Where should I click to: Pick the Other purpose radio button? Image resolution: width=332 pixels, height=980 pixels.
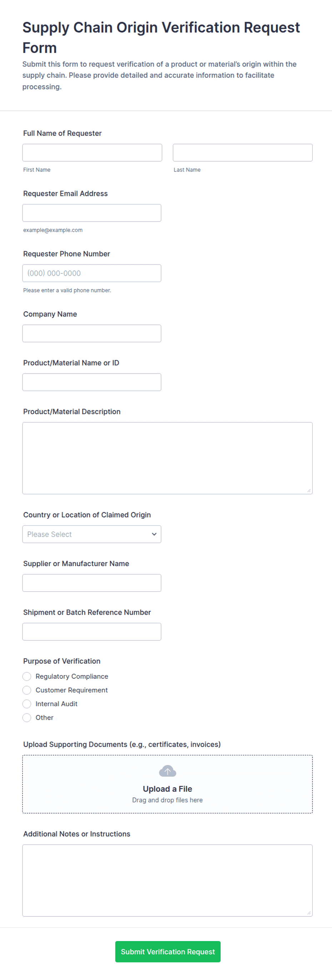(26, 718)
